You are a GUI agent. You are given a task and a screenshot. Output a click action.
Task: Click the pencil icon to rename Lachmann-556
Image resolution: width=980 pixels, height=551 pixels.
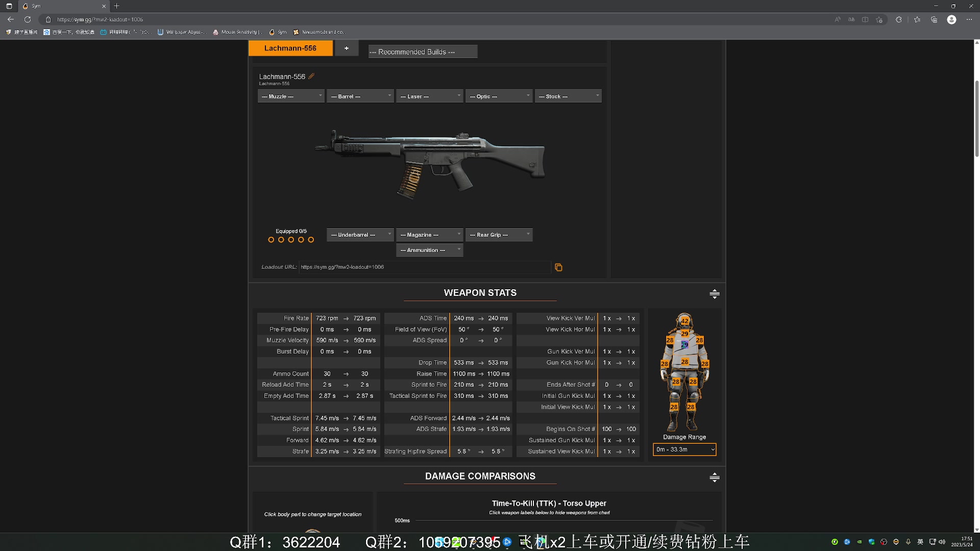(x=311, y=77)
